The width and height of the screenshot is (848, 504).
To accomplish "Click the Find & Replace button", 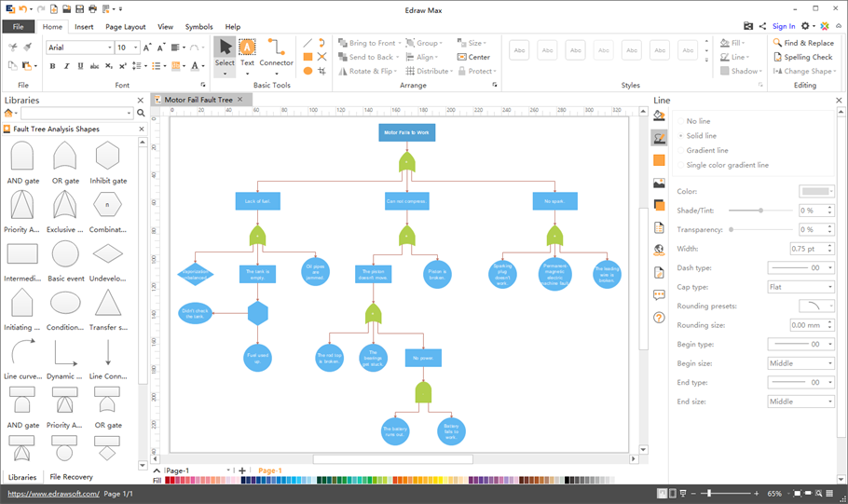I will [x=802, y=43].
